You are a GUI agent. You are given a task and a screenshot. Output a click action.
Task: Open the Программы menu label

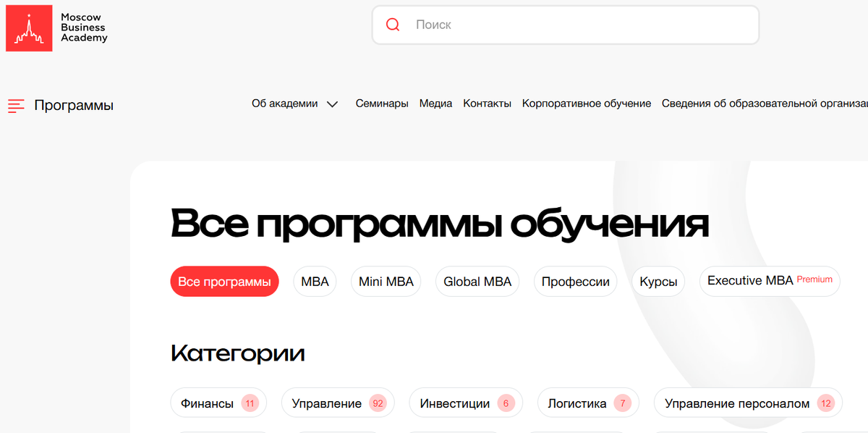74,105
